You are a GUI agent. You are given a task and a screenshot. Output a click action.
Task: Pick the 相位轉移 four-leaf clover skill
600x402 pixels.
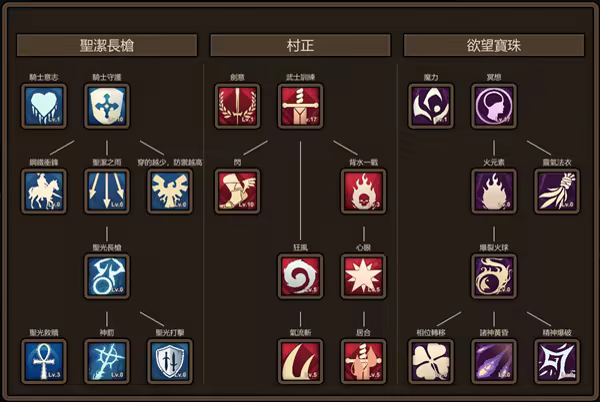(x=431, y=361)
